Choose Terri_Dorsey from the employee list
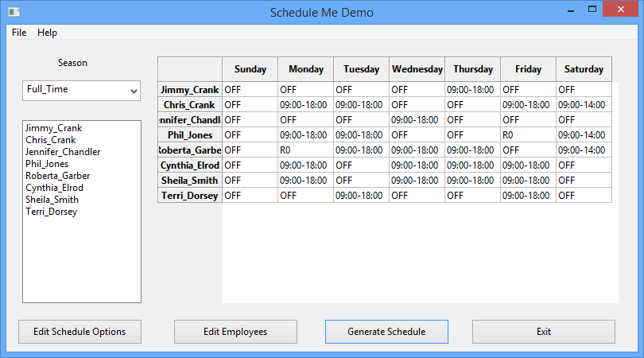The height and width of the screenshot is (358, 644). pyautogui.click(x=52, y=212)
